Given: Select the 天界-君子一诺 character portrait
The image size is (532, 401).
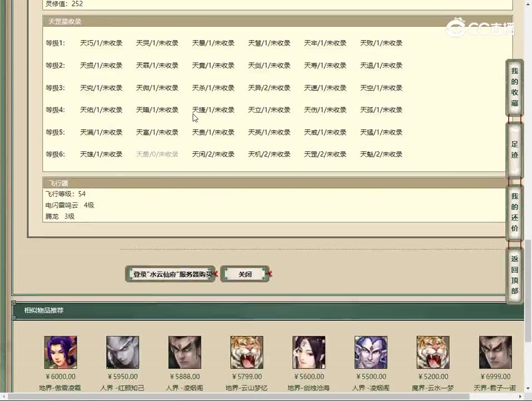Looking at the screenshot, I should pyautogui.click(x=495, y=352).
